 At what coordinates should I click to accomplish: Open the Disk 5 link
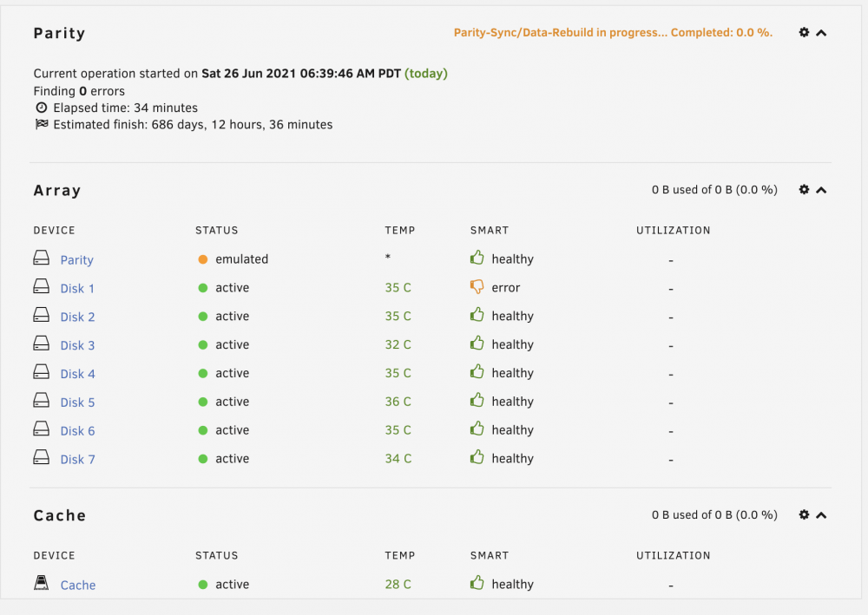tap(77, 402)
